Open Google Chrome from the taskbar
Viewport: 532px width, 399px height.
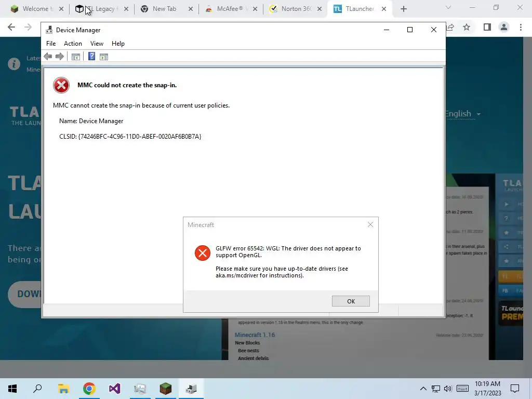click(x=89, y=389)
